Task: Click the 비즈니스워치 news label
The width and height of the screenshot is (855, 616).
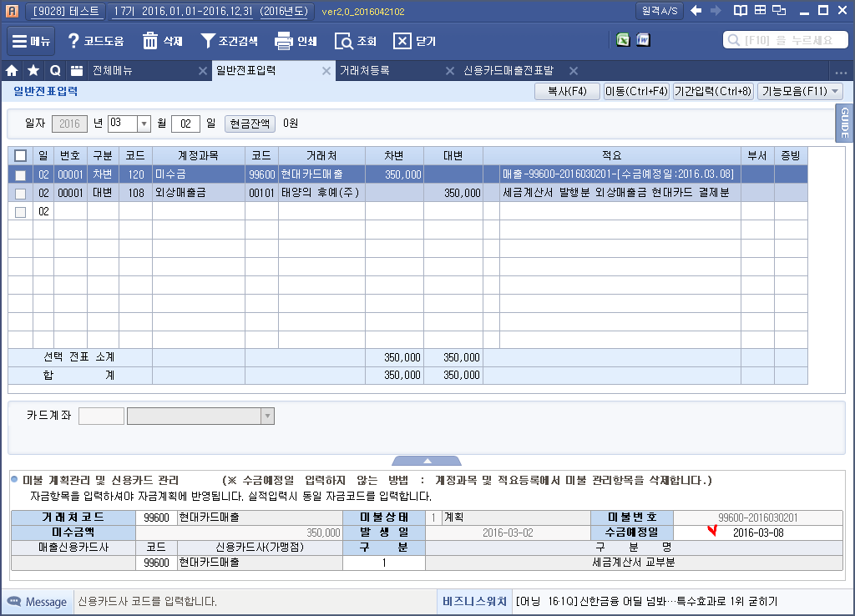Action: [474, 601]
